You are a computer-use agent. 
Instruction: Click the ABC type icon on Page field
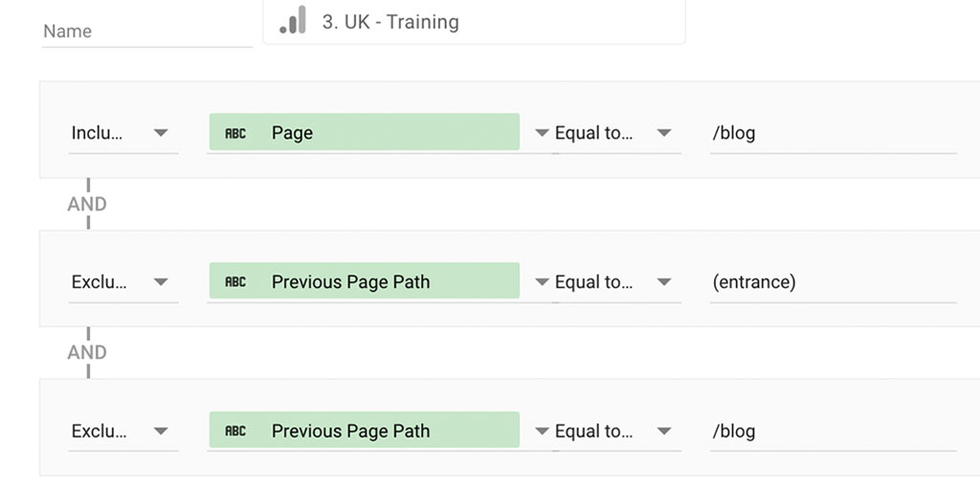[x=235, y=133]
